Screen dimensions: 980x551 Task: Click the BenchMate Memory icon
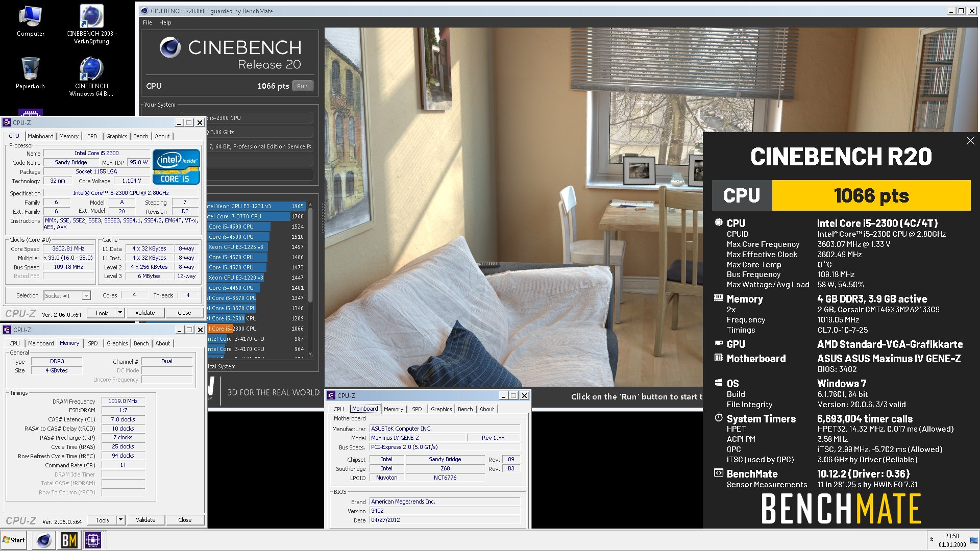tap(718, 298)
